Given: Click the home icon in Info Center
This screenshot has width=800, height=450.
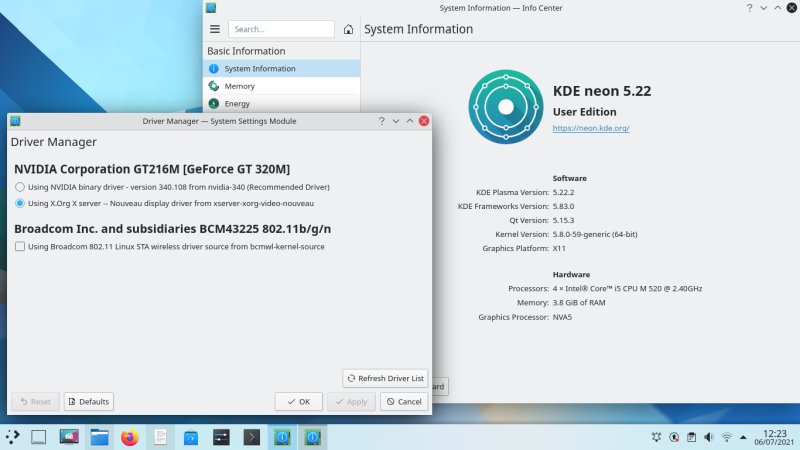Looking at the screenshot, I should (x=348, y=29).
